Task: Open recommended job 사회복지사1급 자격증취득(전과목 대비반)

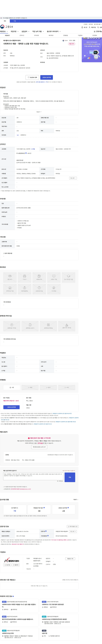Action: coord(54,619)
